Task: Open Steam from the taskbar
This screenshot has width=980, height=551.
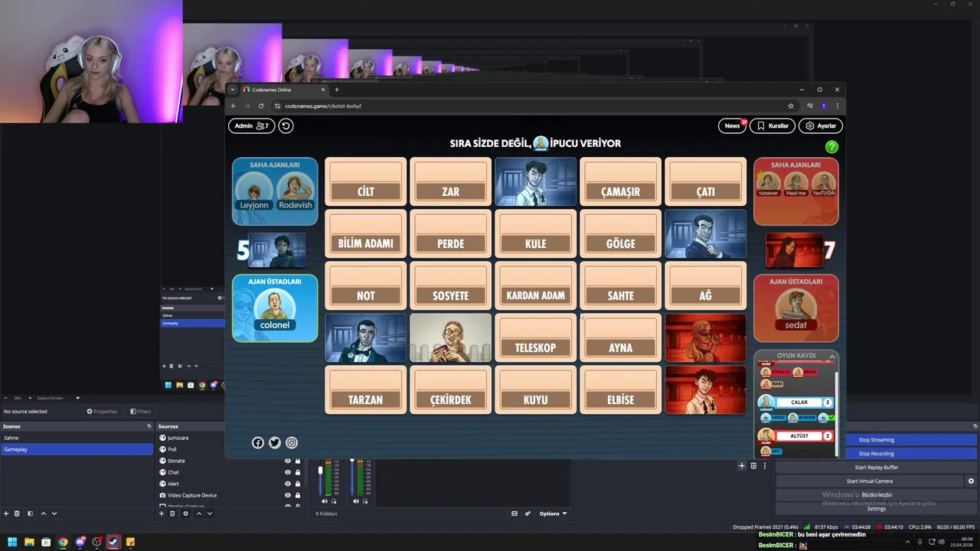Action: pos(113,542)
